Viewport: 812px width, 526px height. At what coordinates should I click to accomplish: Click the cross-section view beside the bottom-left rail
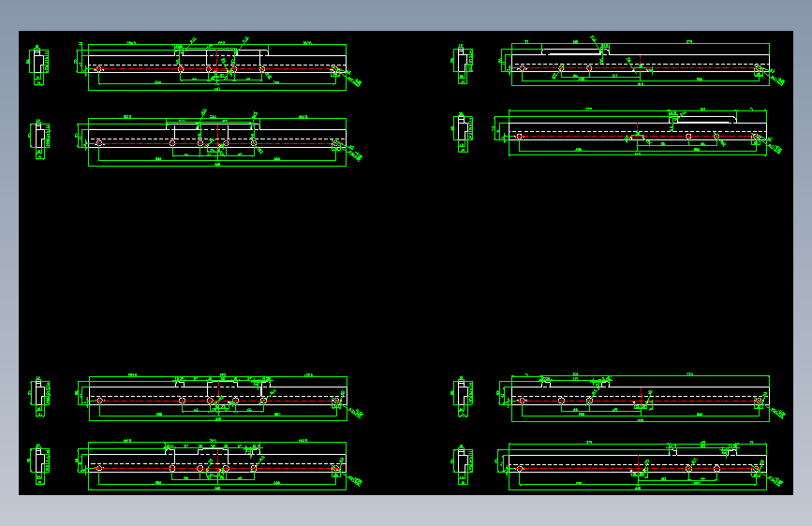pyautogui.click(x=39, y=464)
